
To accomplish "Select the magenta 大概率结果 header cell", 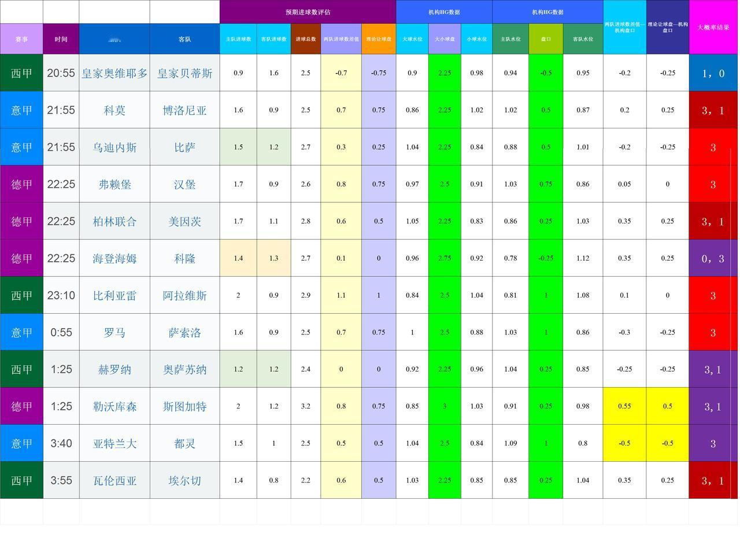I will (713, 26).
